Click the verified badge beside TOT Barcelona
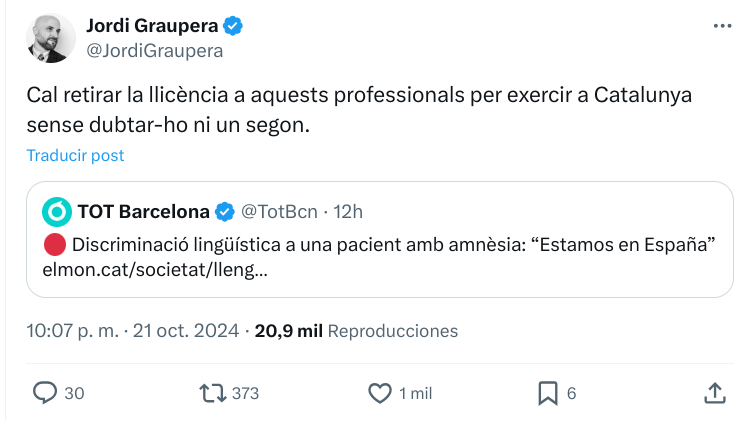This screenshot has height=421, width=754. pos(226,212)
